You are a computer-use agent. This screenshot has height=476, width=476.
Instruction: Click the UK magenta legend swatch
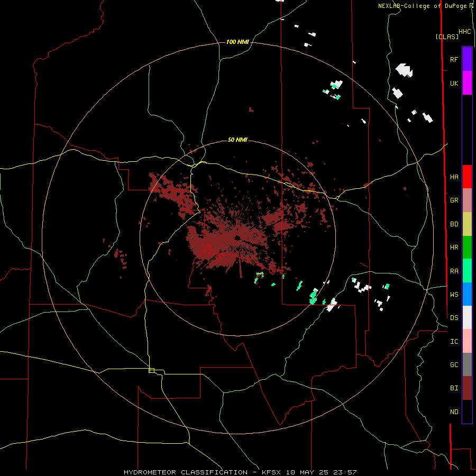467,83
